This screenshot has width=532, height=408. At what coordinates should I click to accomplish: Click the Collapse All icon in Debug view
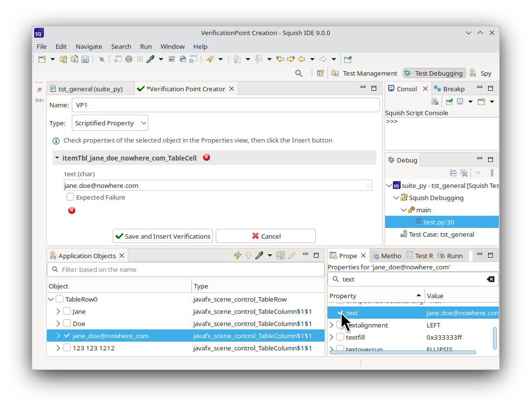tap(453, 173)
